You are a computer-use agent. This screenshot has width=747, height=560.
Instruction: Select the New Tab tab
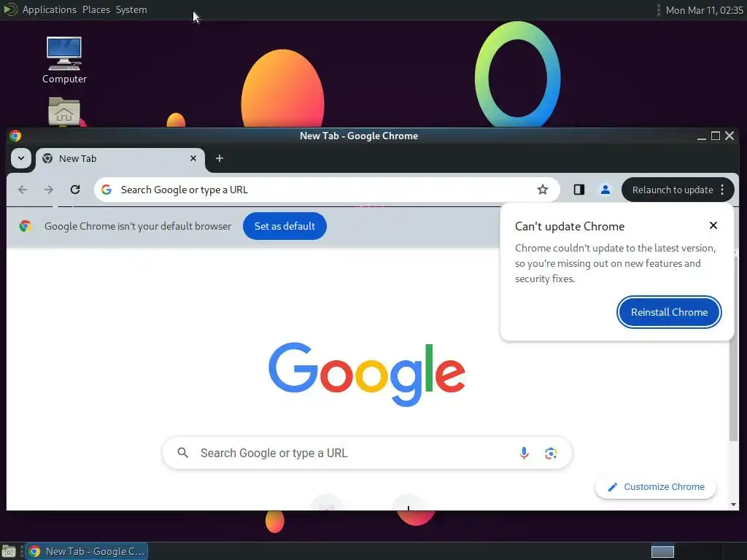[120, 158]
